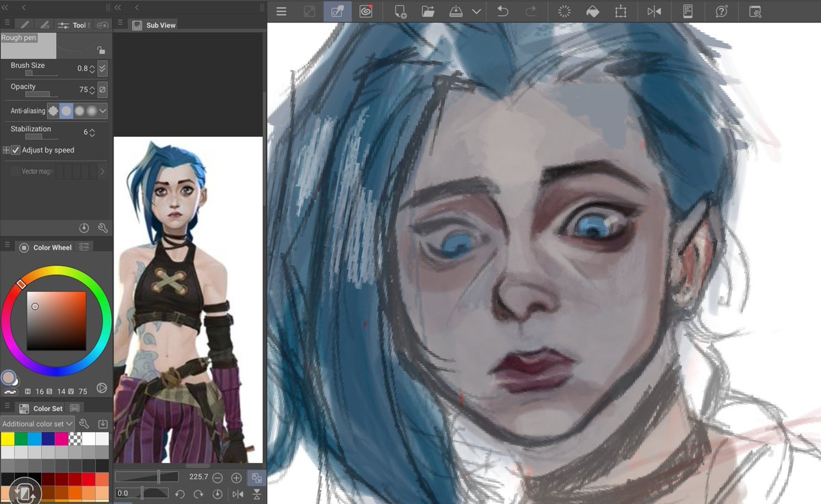This screenshot has height=504, width=821.
Task: Open the main hamburger menu in command bar
Action: click(x=281, y=12)
